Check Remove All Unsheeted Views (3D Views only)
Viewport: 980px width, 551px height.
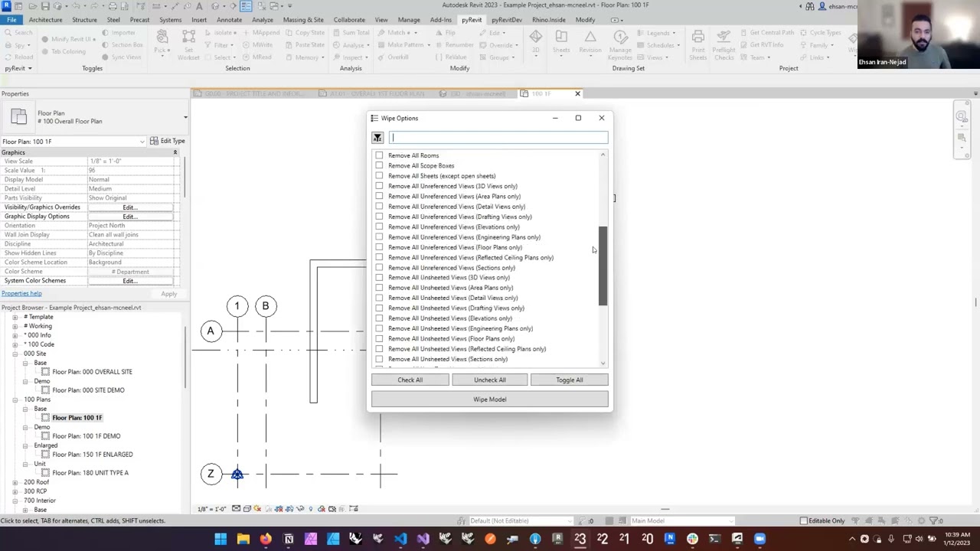(x=379, y=278)
